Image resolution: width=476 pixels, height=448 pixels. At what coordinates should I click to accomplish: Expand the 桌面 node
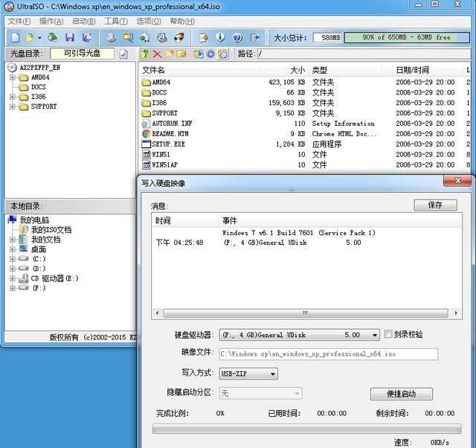click(13, 249)
